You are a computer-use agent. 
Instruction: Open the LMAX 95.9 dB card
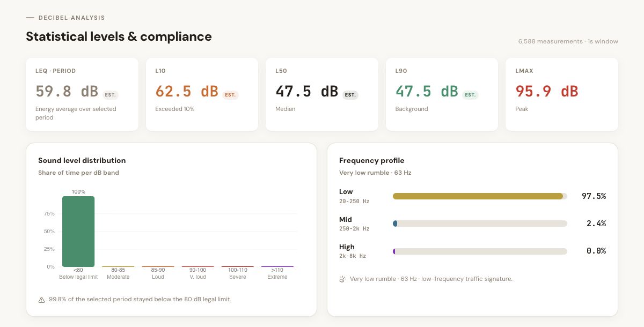(x=562, y=94)
